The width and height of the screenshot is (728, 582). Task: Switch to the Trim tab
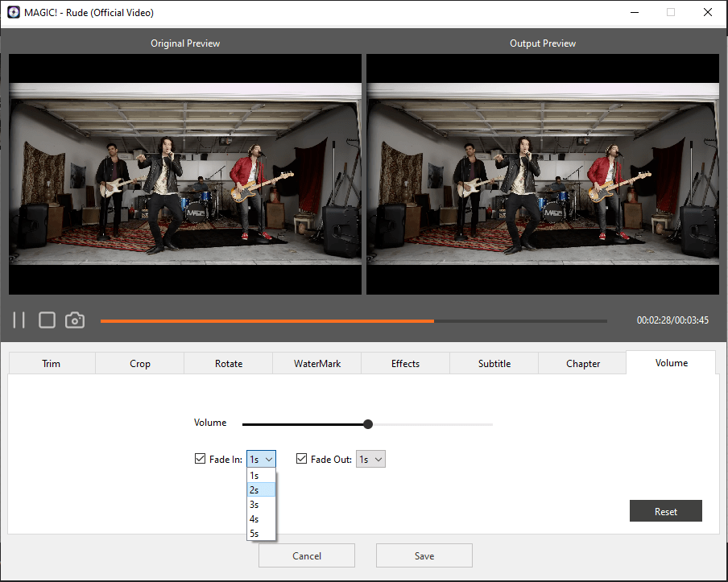52,364
